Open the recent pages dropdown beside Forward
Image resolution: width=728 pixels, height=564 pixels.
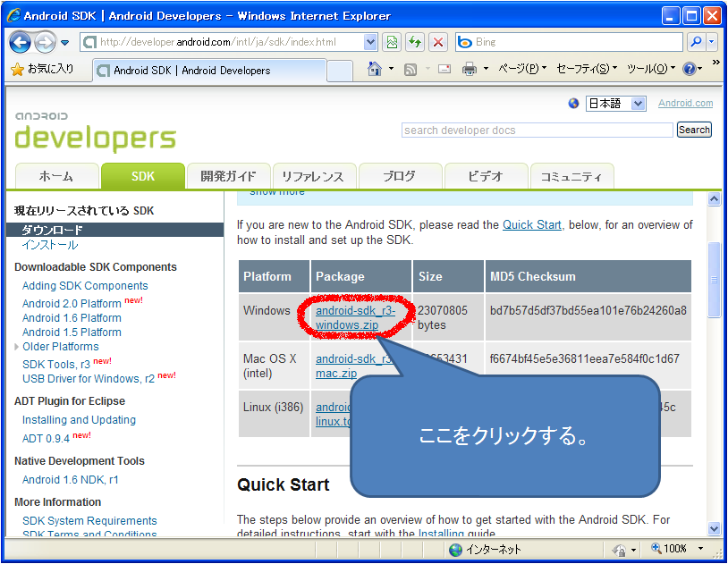pyautogui.click(x=65, y=43)
